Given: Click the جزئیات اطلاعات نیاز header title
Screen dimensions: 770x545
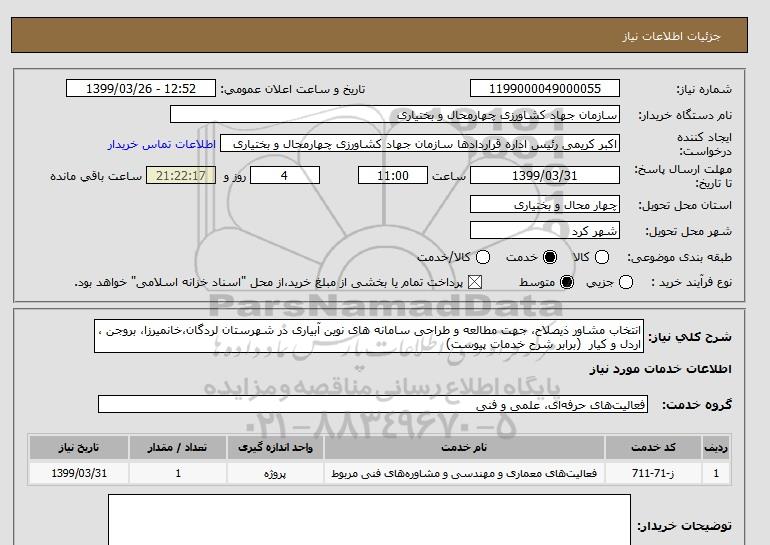Looking at the screenshot, I should coord(671,36).
